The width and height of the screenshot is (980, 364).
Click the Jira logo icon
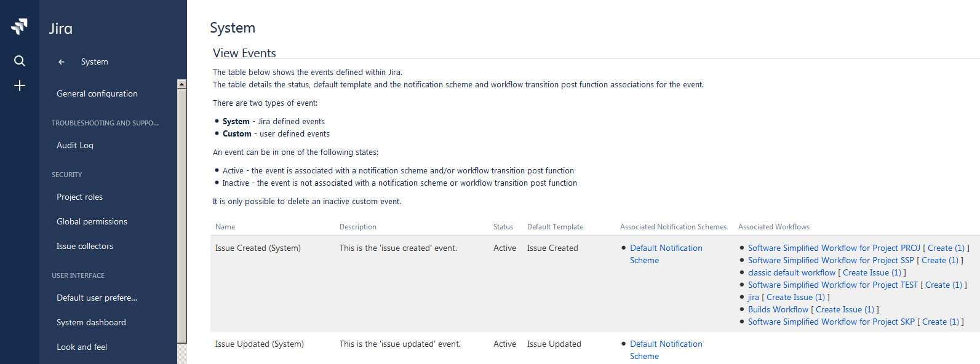click(20, 26)
